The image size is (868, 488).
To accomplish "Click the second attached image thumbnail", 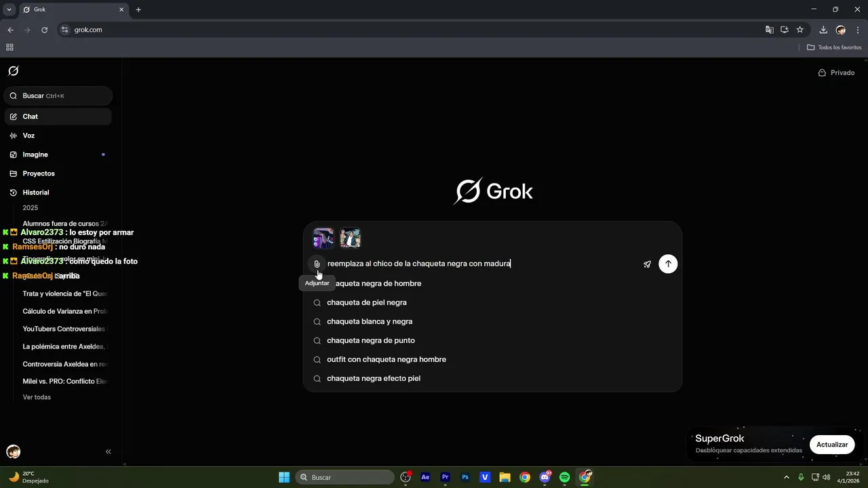I will point(350,239).
